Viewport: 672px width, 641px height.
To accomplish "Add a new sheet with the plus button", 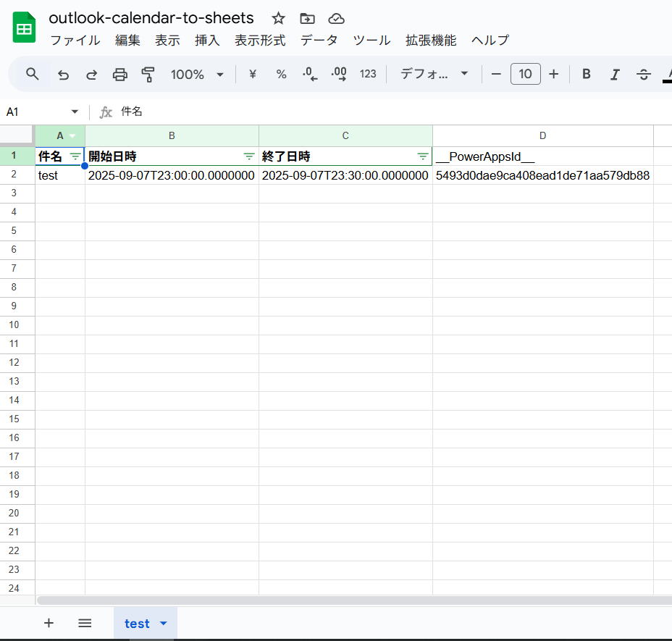I will click(49, 623).
